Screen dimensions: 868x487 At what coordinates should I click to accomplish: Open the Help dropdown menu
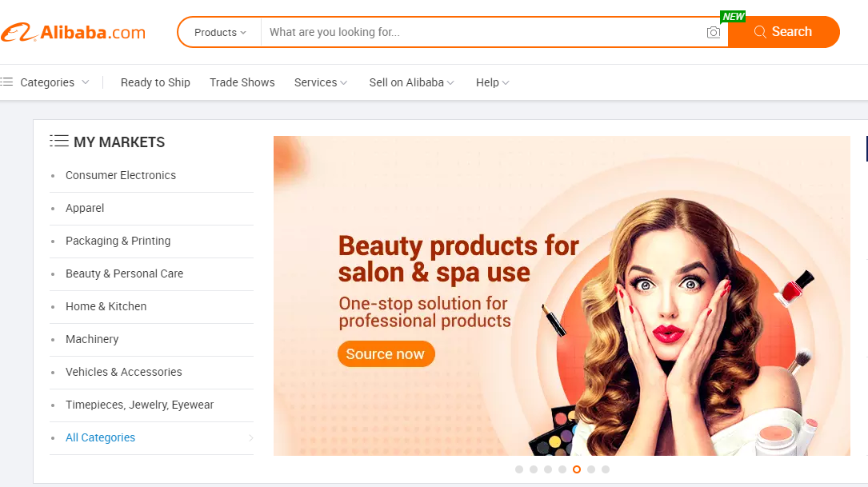pyautogui.click(x=492, y=82)
